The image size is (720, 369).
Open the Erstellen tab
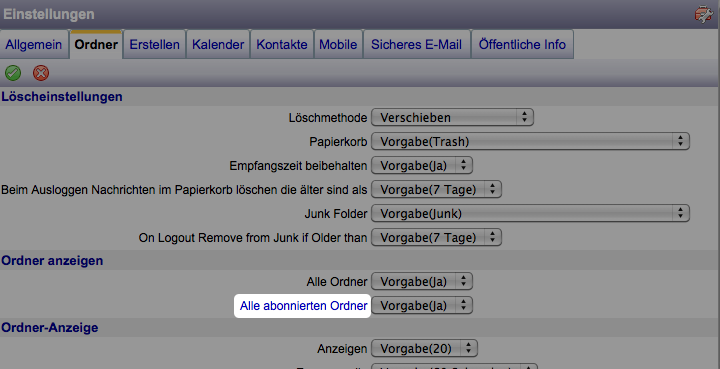pyautogui.click(x=154, y=45)
